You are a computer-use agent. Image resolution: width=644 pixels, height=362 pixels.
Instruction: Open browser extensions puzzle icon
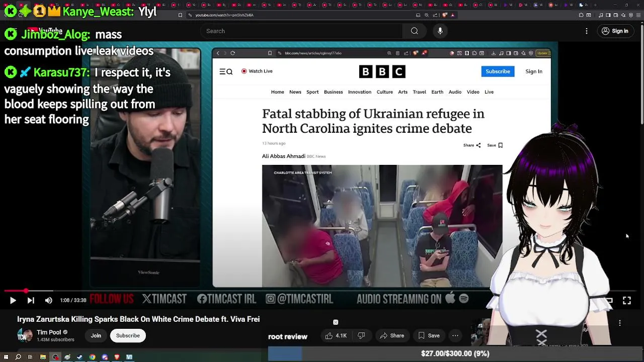pyautogui.click(x=581, y=15)
